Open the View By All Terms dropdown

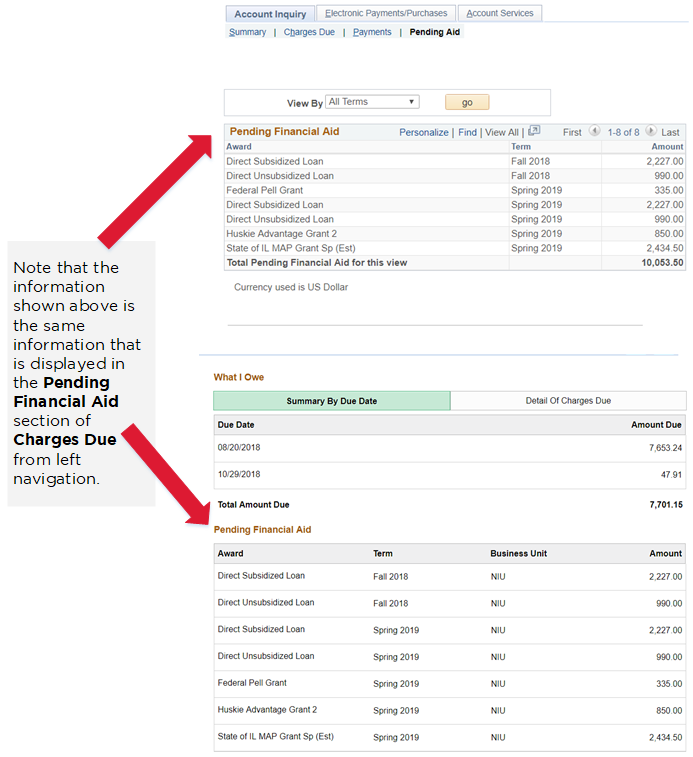point(372,102)
